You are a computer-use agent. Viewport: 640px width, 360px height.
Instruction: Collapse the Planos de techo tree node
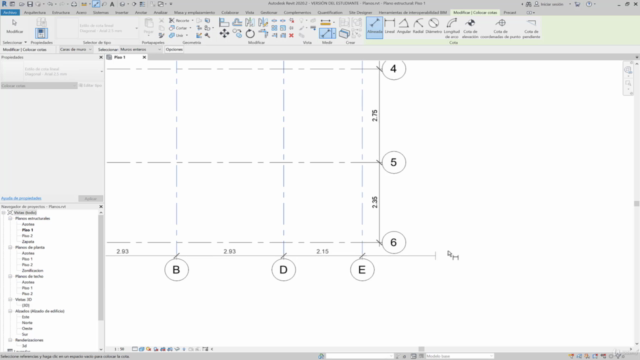coord(10,276)
